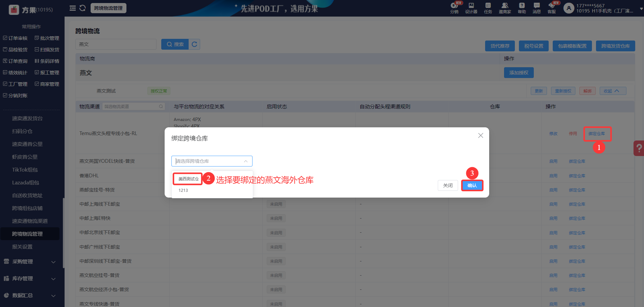Go to 扫码分仓 in sidebar
Image resolution: width=644 pixels, height=307 pixels.
tap(22, 131)
